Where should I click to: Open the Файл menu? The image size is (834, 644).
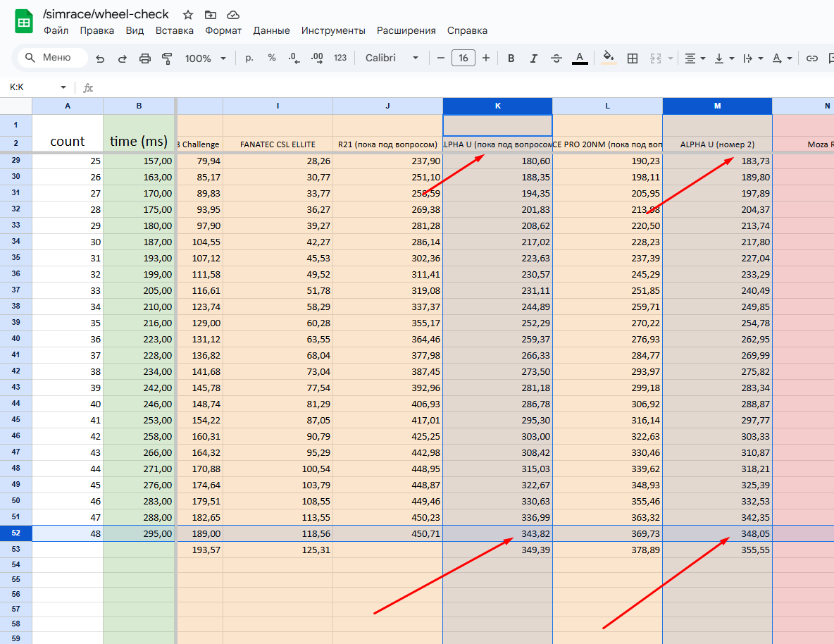point(56,30)
